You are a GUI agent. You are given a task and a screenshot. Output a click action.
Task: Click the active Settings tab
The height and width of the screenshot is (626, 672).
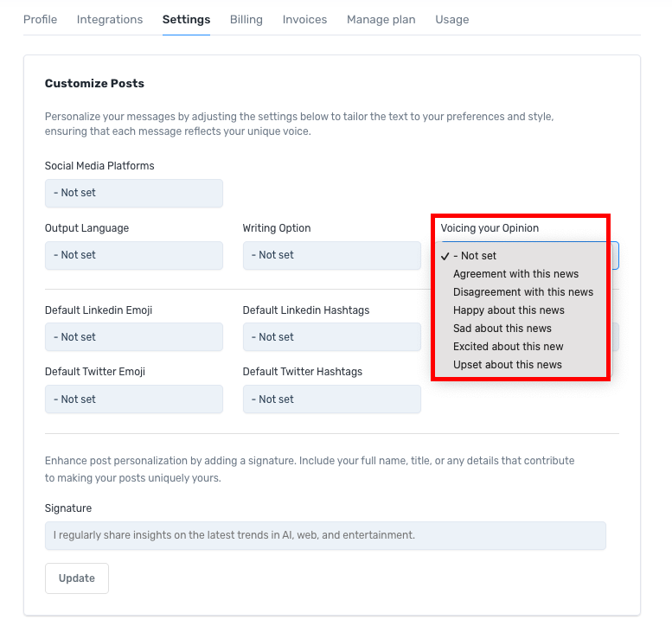186,19
